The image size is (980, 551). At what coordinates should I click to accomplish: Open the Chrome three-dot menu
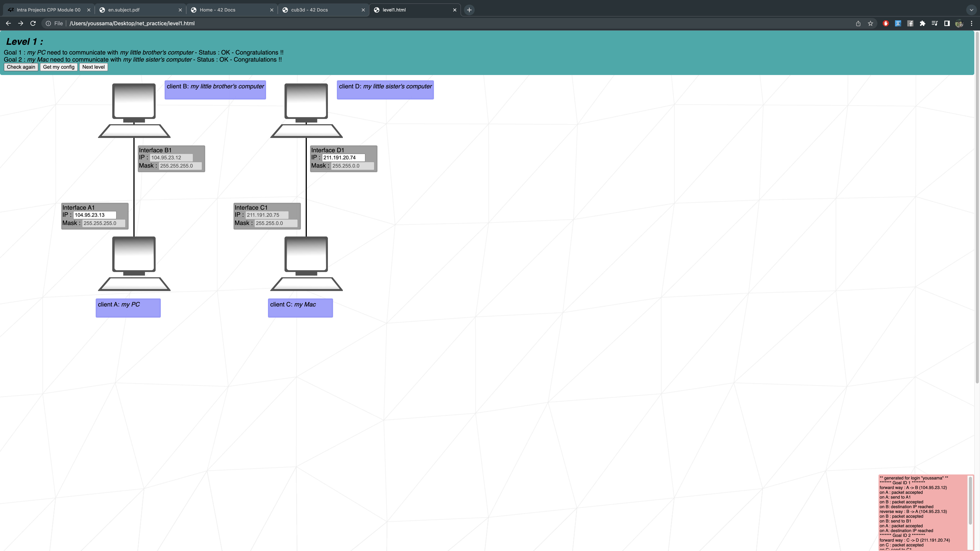971,23
